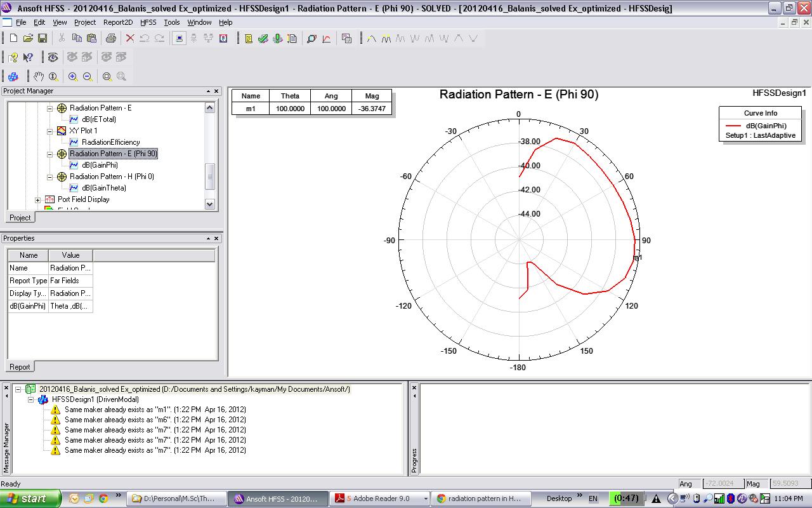Click the red dB(GainPhi) curve legend line
Viewport: 812px width, 508px height.
[x=734, y=126]
